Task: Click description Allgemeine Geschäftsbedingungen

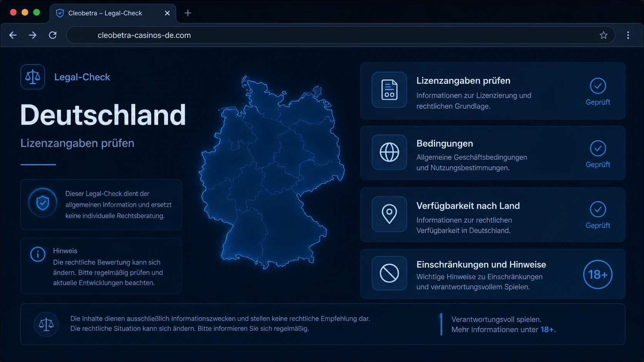Action: click(x=472, y=163)
